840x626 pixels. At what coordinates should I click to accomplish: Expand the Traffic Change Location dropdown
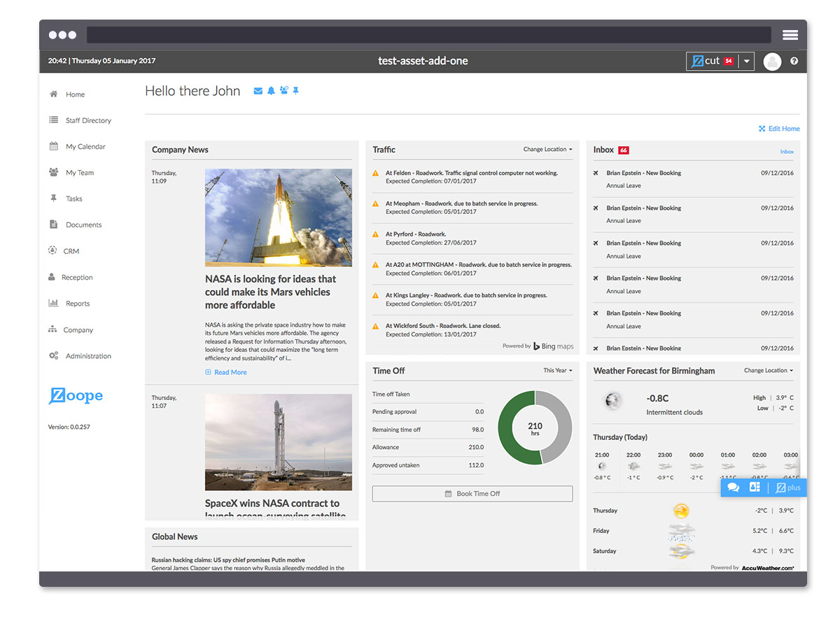(x=547, y=150)
